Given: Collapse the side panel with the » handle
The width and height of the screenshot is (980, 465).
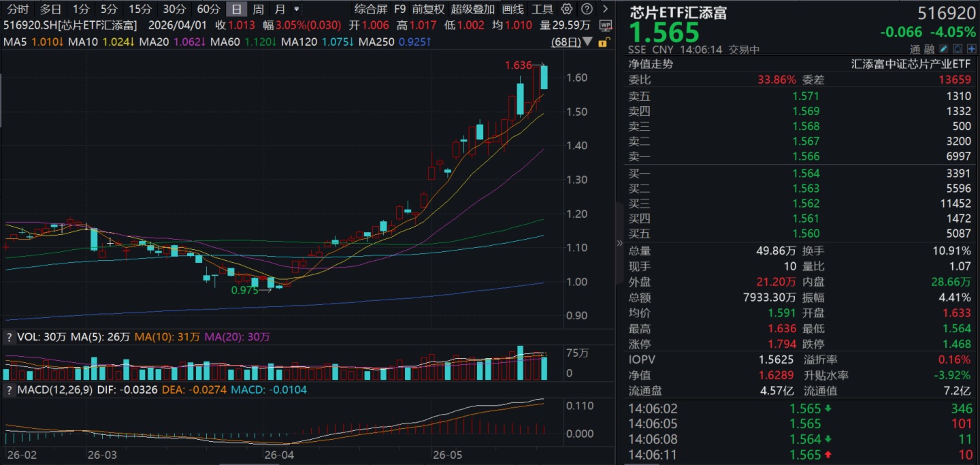Looking at the screenshot, I should click(x=619, y=242).
